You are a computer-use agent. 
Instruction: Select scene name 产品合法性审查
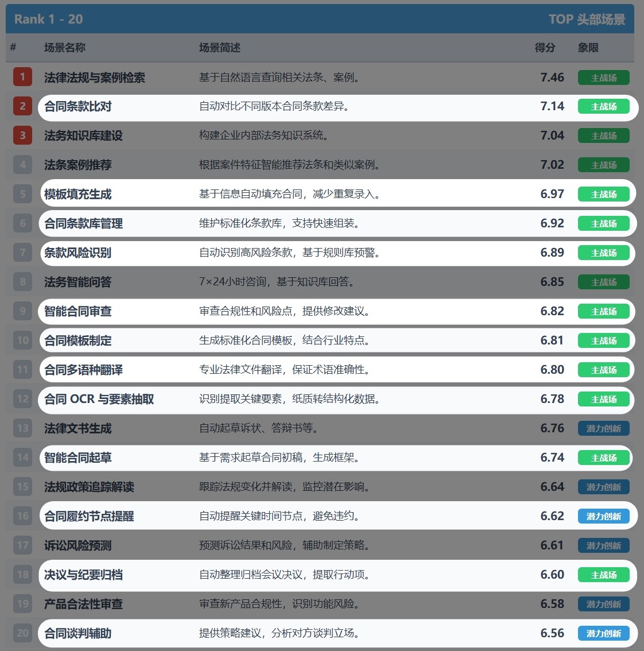tap(83, 604)
